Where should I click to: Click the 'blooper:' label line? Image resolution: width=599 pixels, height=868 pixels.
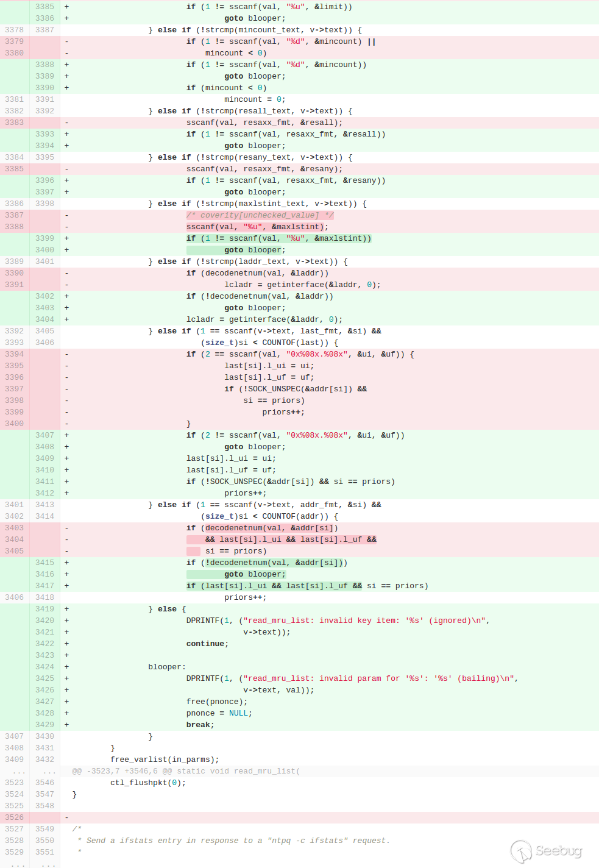167,667
